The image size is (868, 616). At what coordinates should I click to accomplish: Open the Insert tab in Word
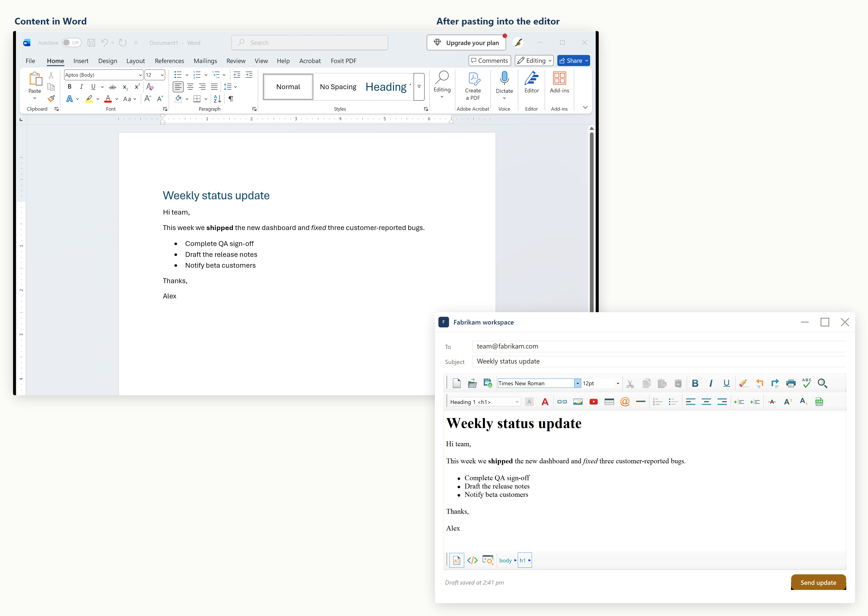tap(81, 61)
